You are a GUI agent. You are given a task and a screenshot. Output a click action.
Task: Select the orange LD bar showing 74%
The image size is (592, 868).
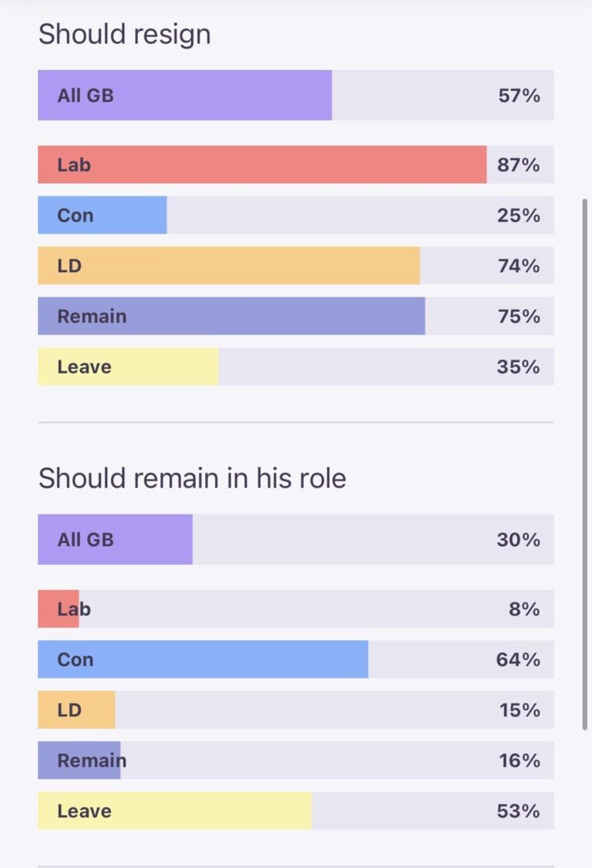pyautogui.click(x=229, y=266)
